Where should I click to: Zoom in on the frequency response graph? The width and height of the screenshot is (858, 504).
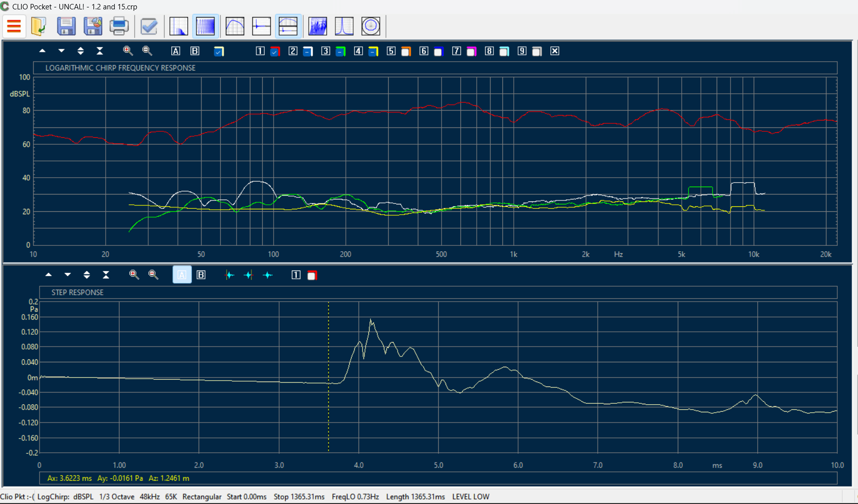point(128,51)
